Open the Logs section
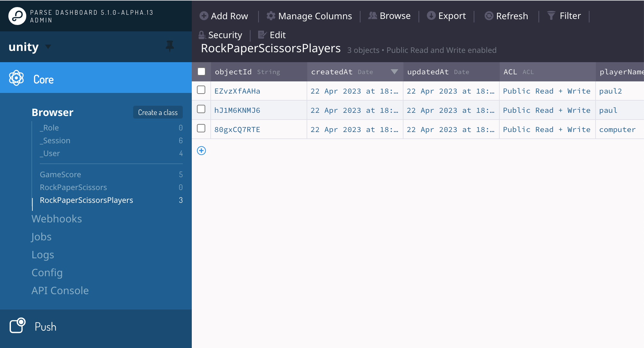 click(x=42, y=254)
